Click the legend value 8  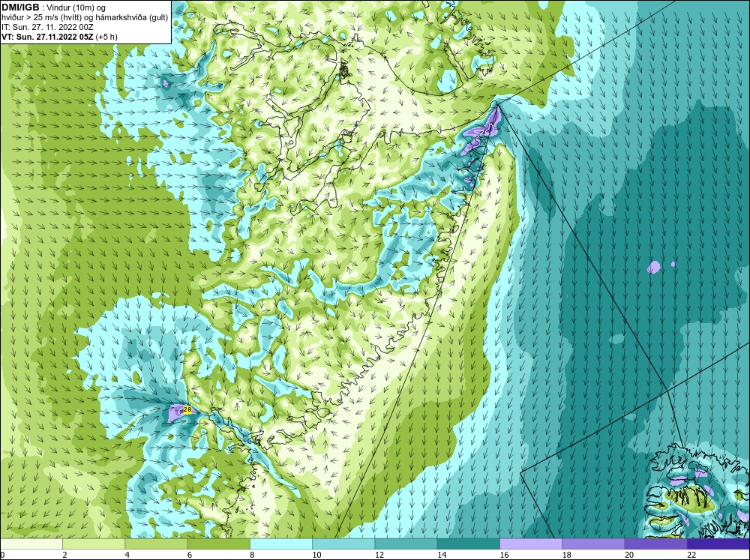pos(253,555)
